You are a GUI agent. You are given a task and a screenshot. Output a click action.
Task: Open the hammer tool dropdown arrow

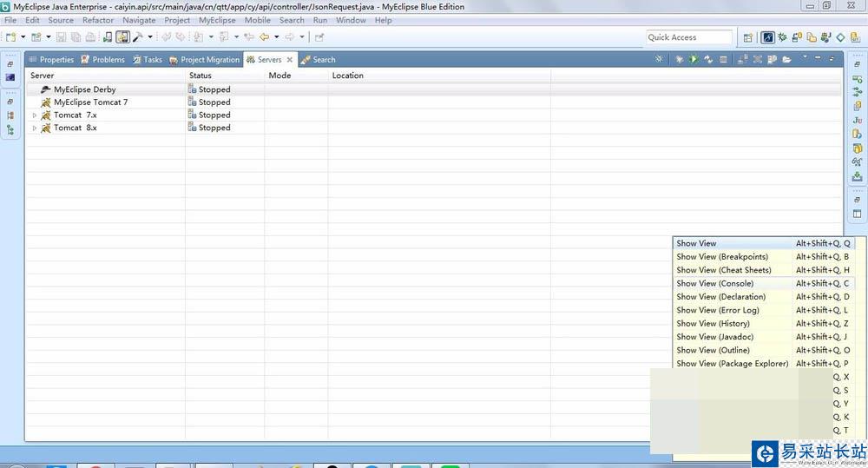pos(150,37)
